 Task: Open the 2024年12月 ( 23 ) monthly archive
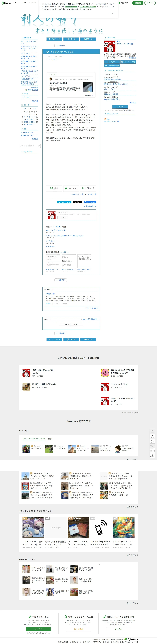[x=28, y=135]
